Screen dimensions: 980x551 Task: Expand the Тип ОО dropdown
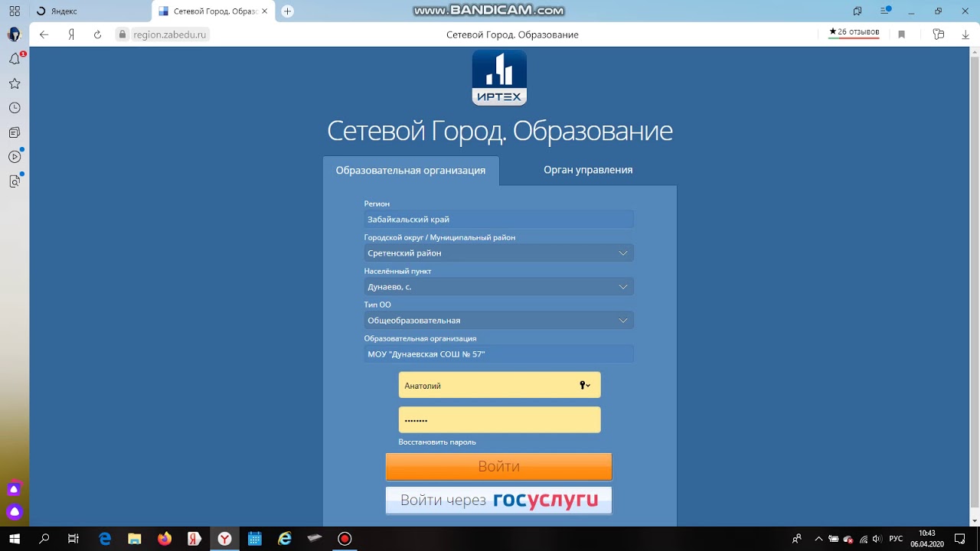tap(498, 321)
